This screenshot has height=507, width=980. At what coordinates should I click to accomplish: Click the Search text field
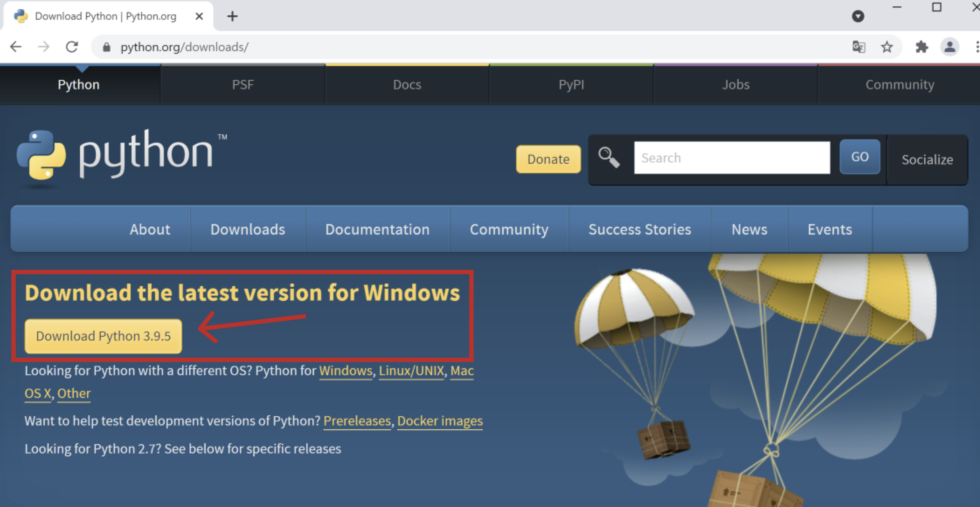point(732,158)
